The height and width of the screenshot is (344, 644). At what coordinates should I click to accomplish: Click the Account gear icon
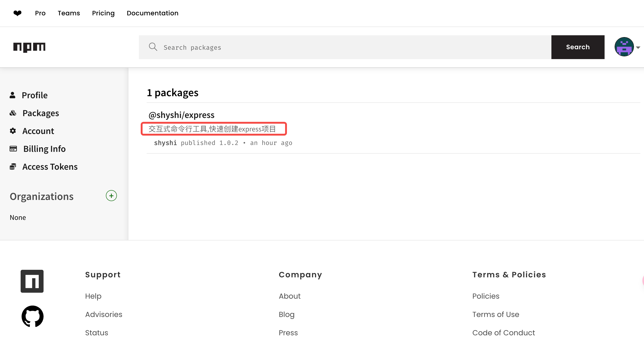[x=13, y=131]
